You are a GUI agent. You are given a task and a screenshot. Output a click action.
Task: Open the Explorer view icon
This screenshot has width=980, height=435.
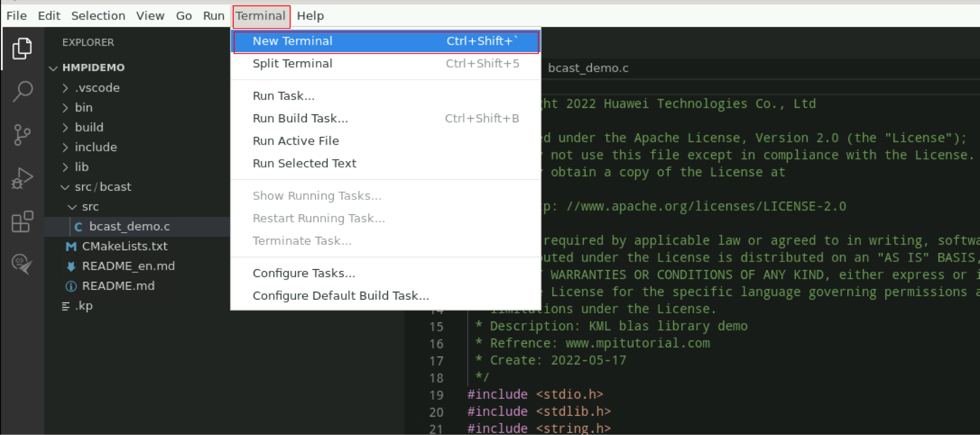pos(22,48)
